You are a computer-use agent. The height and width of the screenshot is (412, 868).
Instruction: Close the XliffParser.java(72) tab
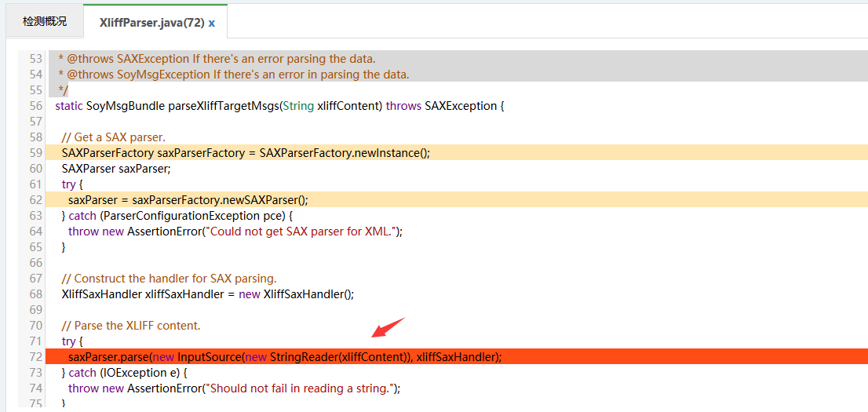(x=211, y=23)
